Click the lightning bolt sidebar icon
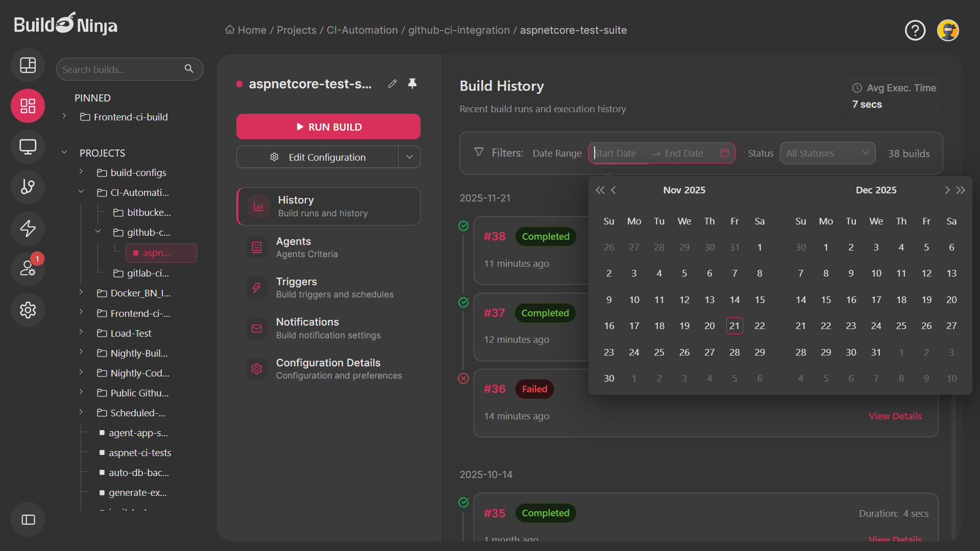The image size is (980, 551). coord(28,228)
